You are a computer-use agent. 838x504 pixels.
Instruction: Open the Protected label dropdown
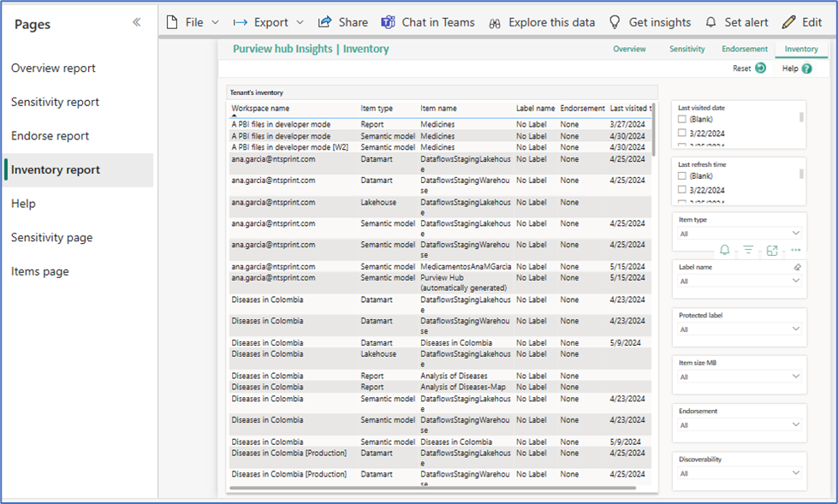pyautogui.click(x=740, y=329)
